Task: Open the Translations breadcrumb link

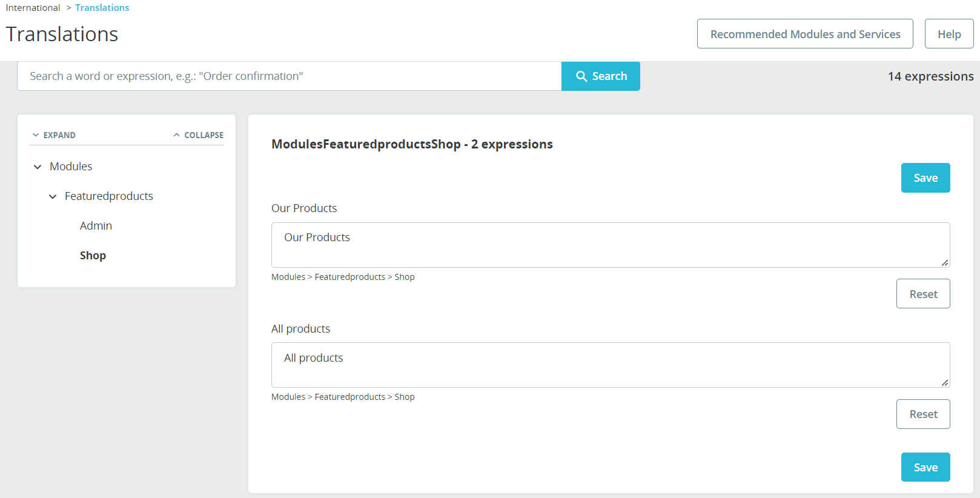Action: (102, 8)
